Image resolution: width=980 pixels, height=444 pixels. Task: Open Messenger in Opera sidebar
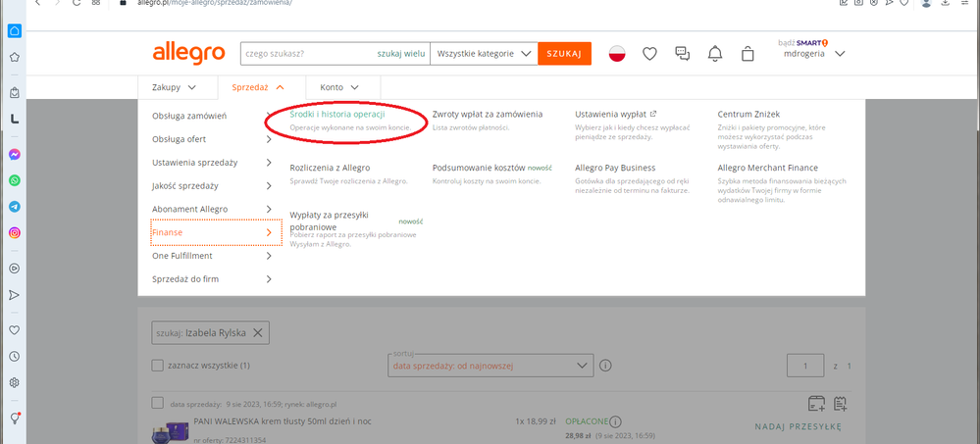pos(15,154)
